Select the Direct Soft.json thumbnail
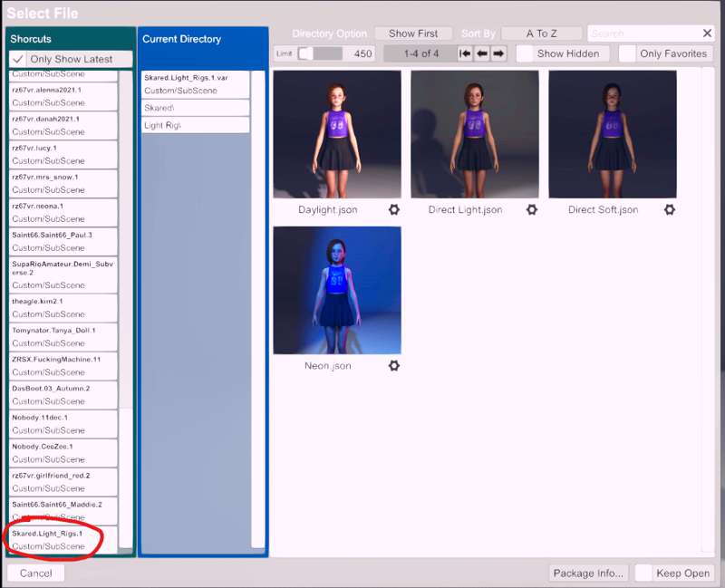The height and width of the screenshot is (588, 725). click(x=613, y=134)
